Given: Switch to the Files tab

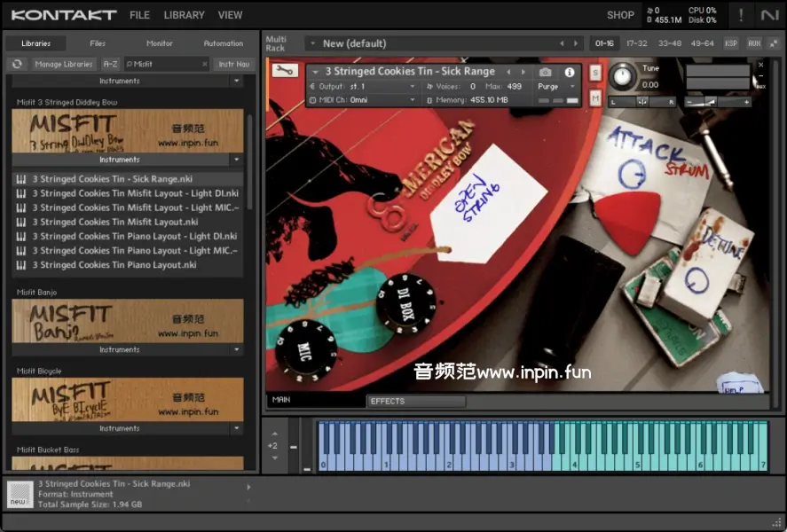Looking at the screenshot, I should [x=98, y=43].
